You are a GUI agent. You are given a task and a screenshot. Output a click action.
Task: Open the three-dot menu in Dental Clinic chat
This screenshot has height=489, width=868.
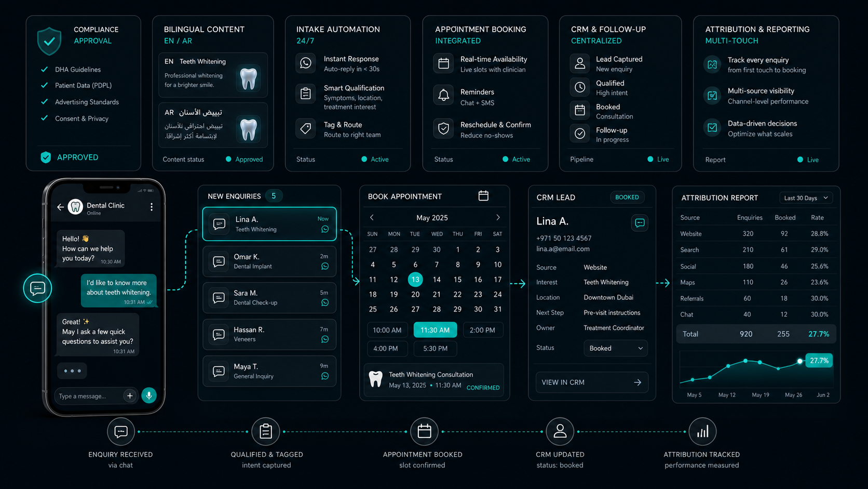click(x=152, y=207)
